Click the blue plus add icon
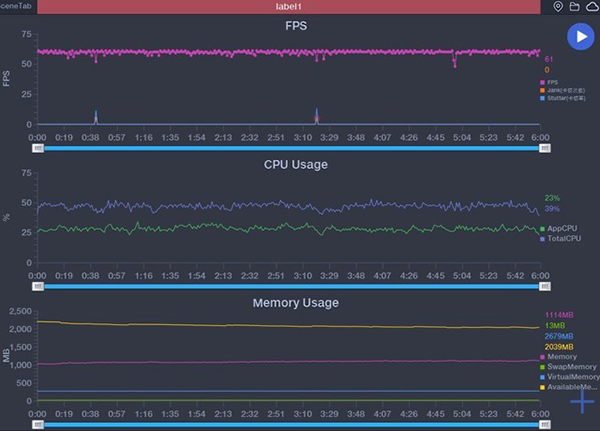The width and height of the screenshot is (600, 431). click(x=582, y=402)
